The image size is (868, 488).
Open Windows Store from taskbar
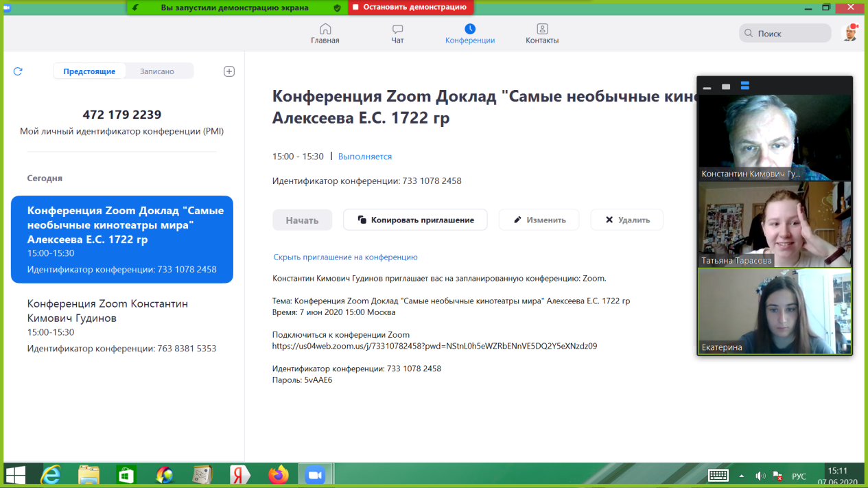coord(126,475)
